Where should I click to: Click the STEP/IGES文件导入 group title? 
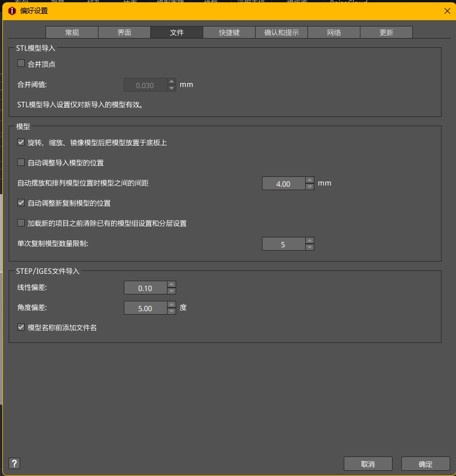pos(48,271)
